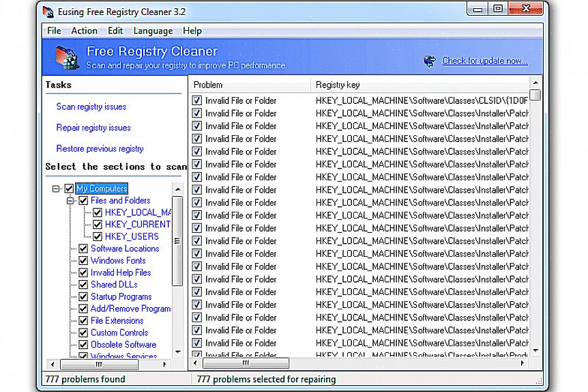The width and height of the screenshot is (588, 392).
Task: Click the Problem column header
Action: point(250,85)
